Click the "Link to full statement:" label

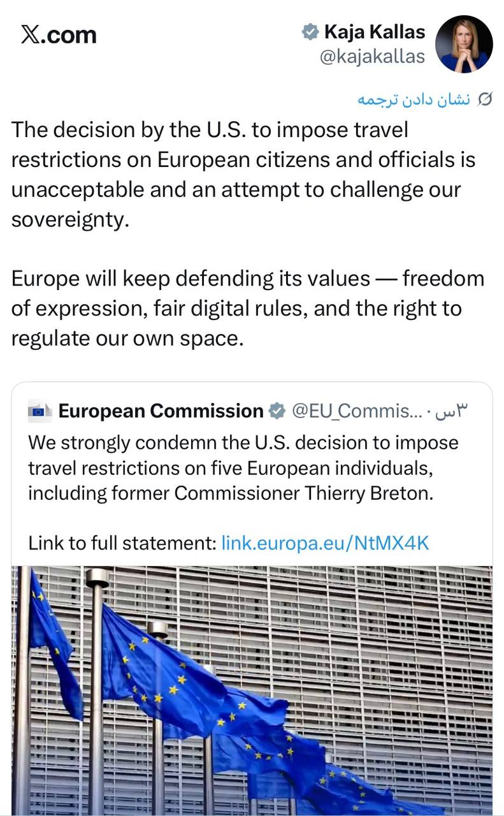click(122, 543)
